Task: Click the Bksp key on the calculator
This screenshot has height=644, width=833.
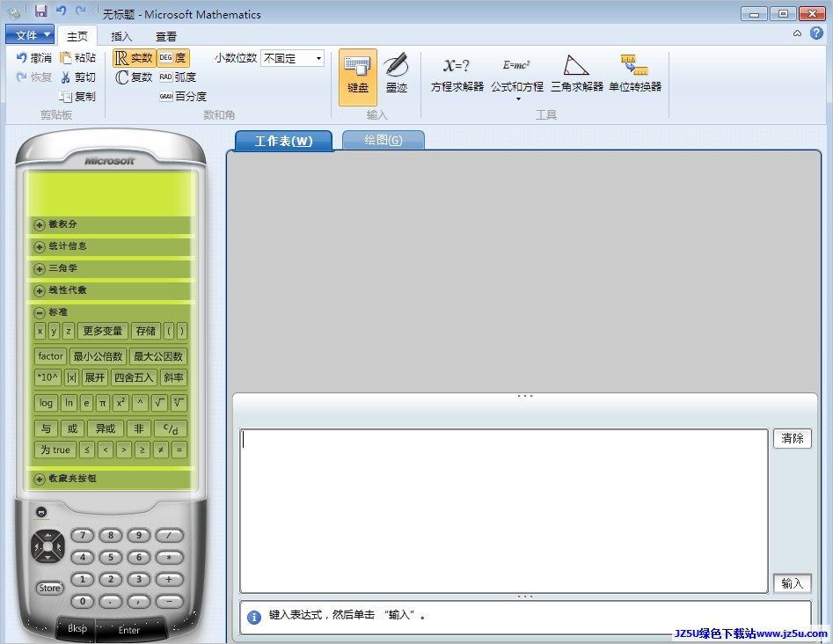Action: (x=77, y=628)
